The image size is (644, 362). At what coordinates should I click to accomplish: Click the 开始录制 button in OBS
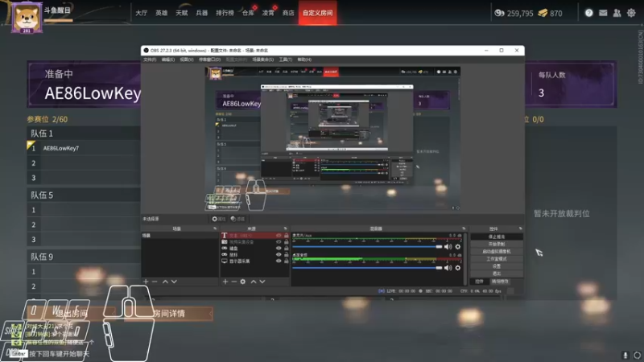tap(497, 245)
